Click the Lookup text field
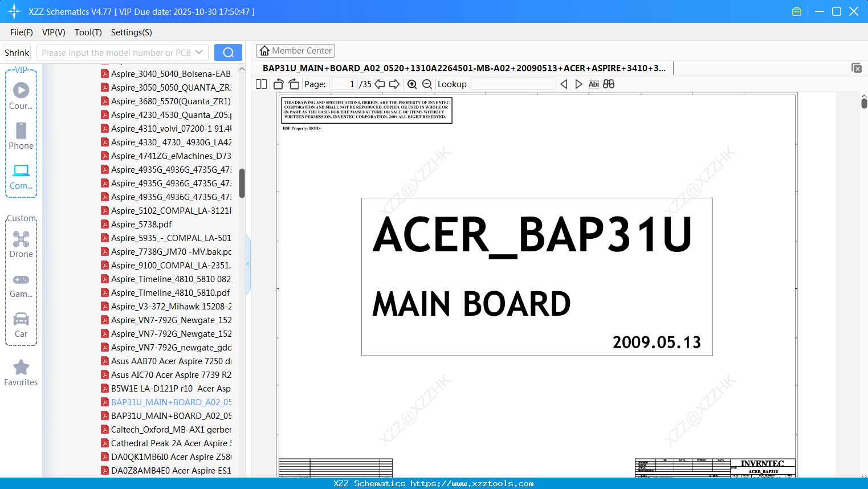Screen dimensions: 868x489 (x=513, y=84)
